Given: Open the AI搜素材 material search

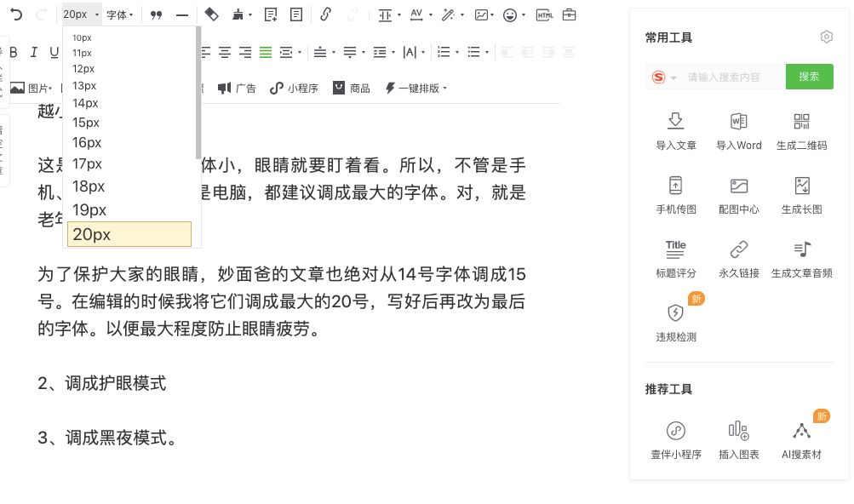Looking at the screenshot, I should click(x=801, y=440).
